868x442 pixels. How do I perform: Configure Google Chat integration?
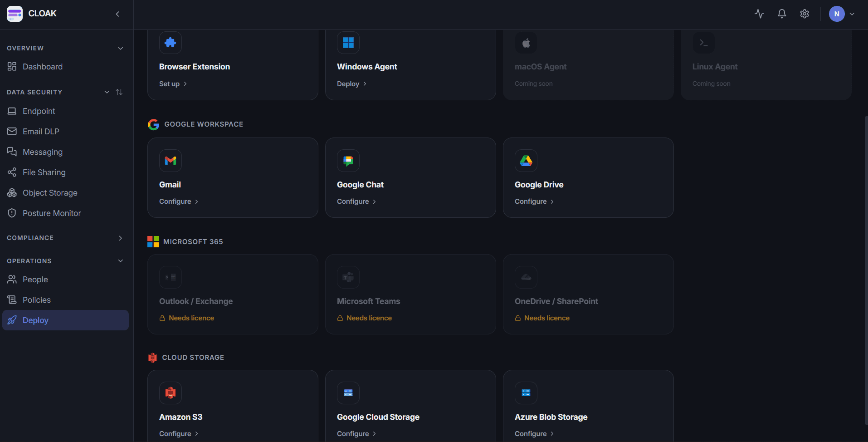(356, 201)
